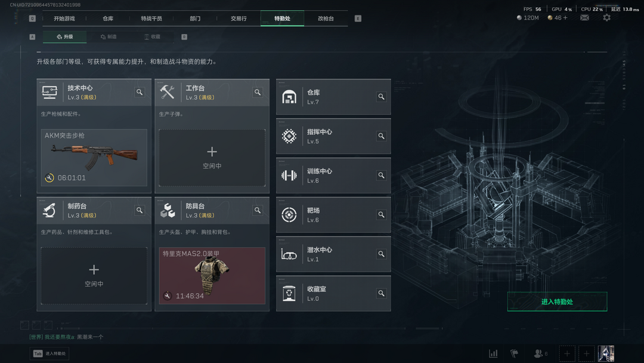
Task: Open statistics bar chart icon
Action: (493, 353)
